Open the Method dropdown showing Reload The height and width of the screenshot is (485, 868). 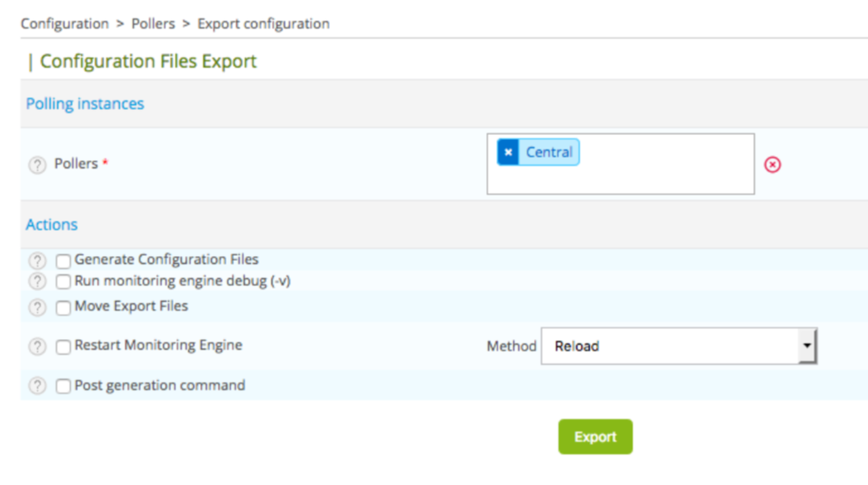point(672,347)
